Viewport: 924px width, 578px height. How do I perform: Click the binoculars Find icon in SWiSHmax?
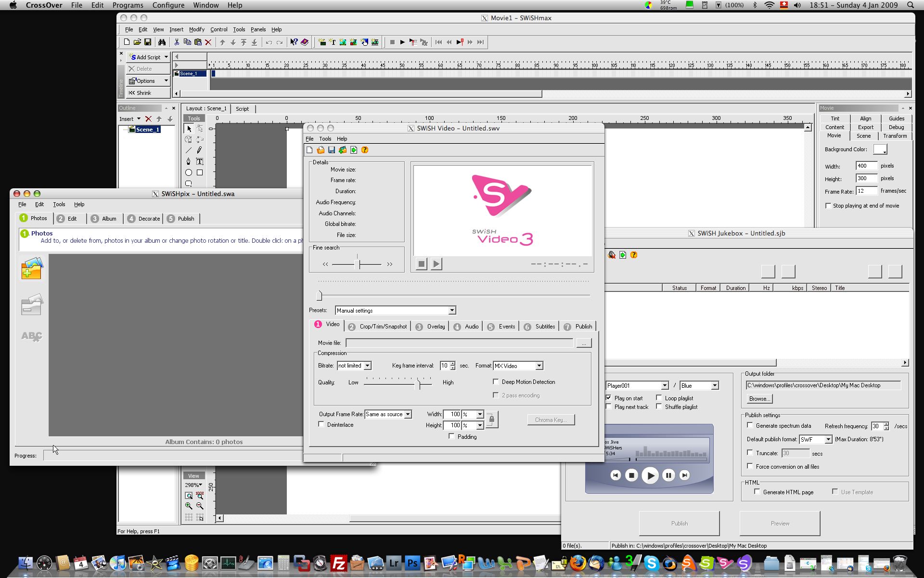click(162, 42)
